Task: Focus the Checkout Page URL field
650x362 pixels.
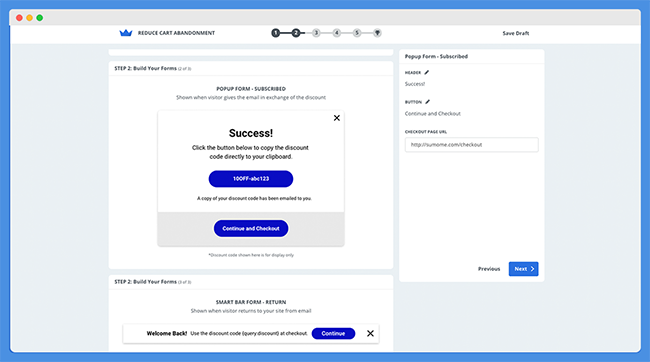Action: (472, 145)
